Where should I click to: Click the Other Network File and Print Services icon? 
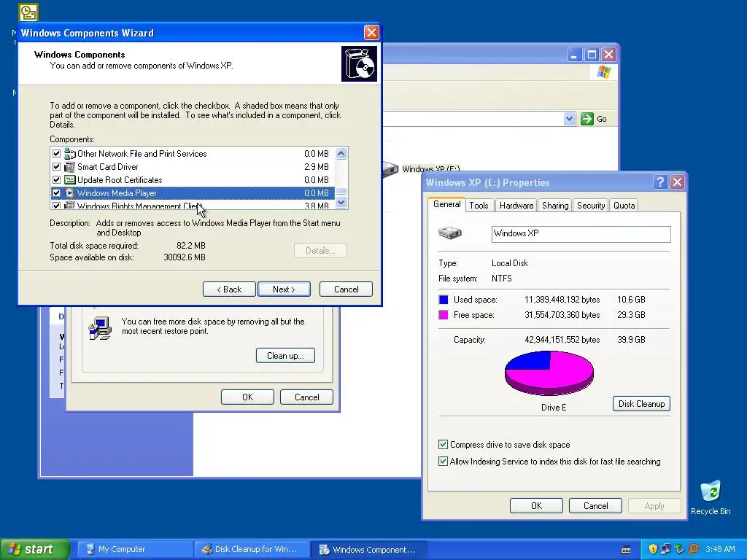tap(69, 153)
